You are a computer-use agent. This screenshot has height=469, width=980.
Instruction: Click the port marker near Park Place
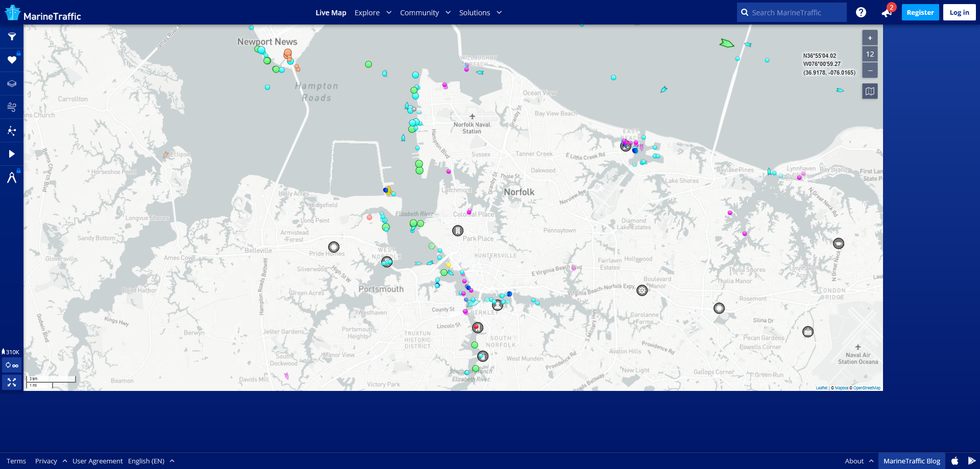(x=458, y=231)
